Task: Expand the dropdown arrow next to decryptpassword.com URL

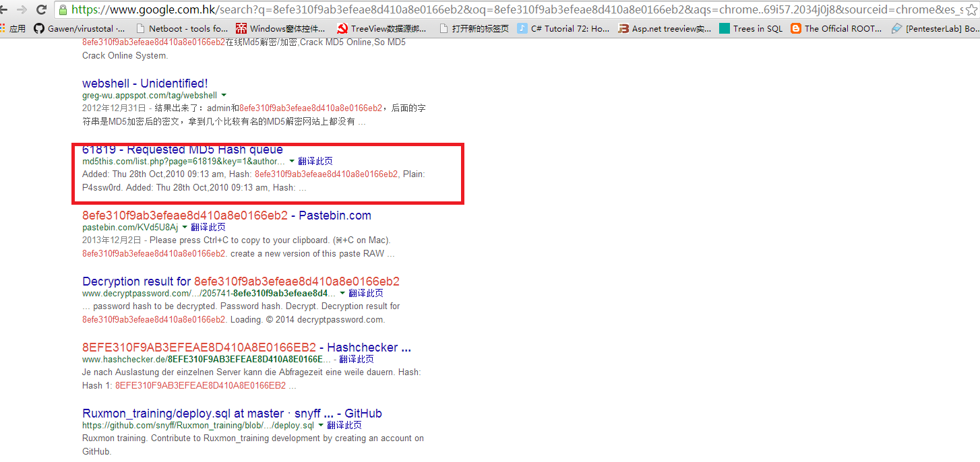Action: (342, 294)
